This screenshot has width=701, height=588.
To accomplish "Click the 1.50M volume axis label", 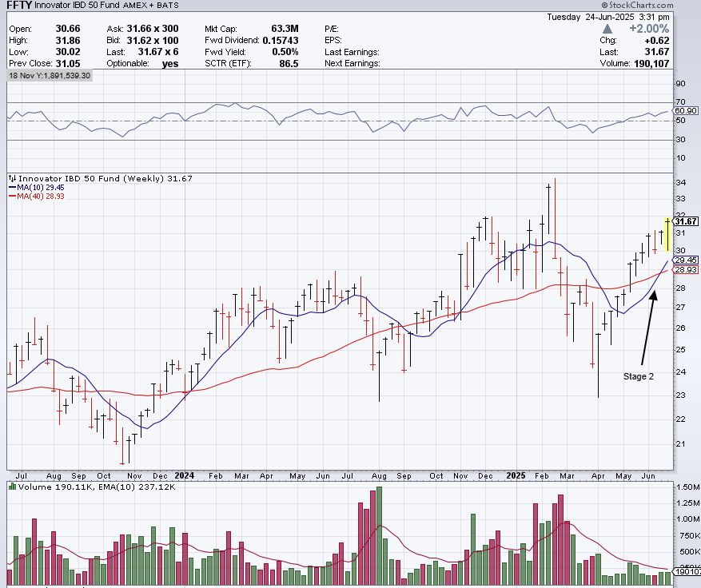I will (689, 487).
